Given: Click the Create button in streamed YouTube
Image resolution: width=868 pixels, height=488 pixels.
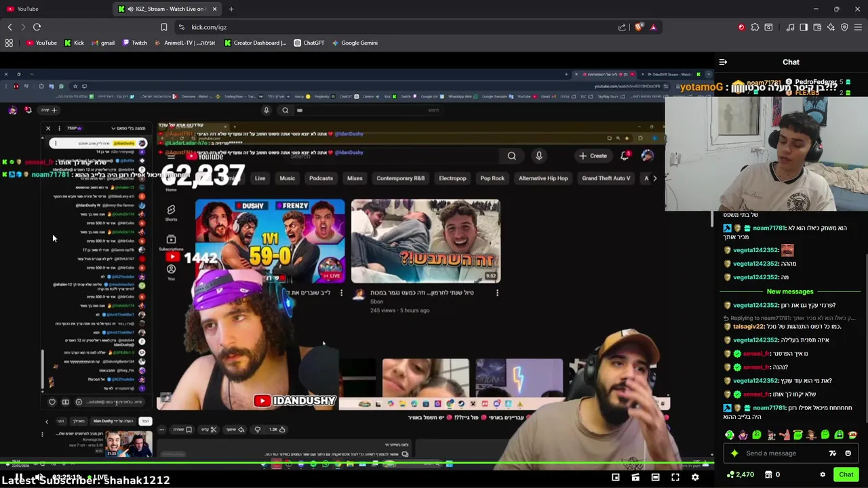Looking at the screenshot, I should (x=593, y=156).
